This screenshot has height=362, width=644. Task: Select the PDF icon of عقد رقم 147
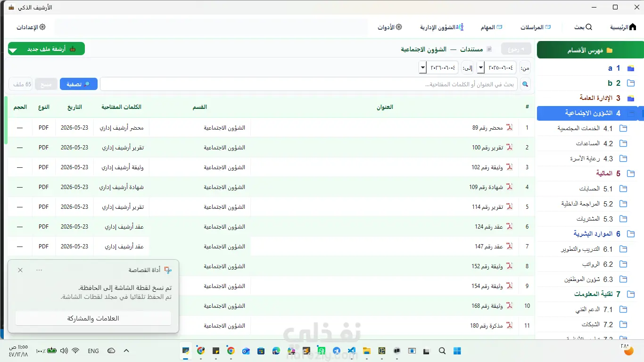[509, 246]
